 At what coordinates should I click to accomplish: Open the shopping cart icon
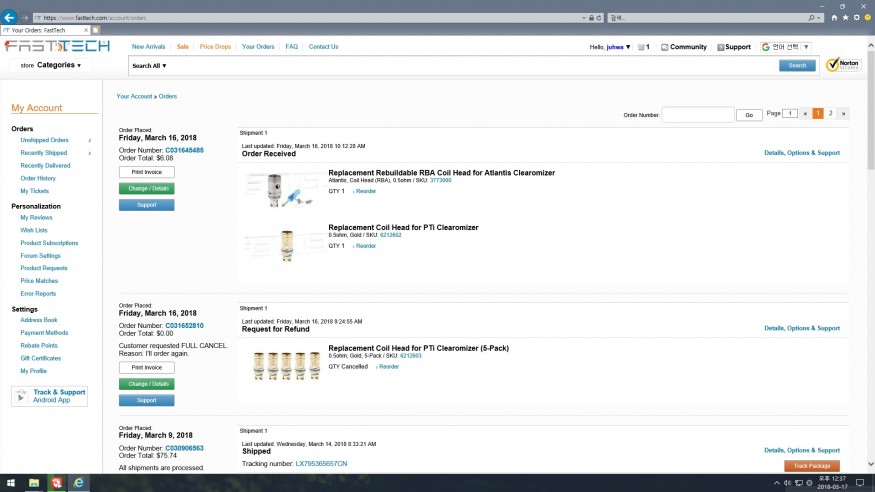coord(644,47)
